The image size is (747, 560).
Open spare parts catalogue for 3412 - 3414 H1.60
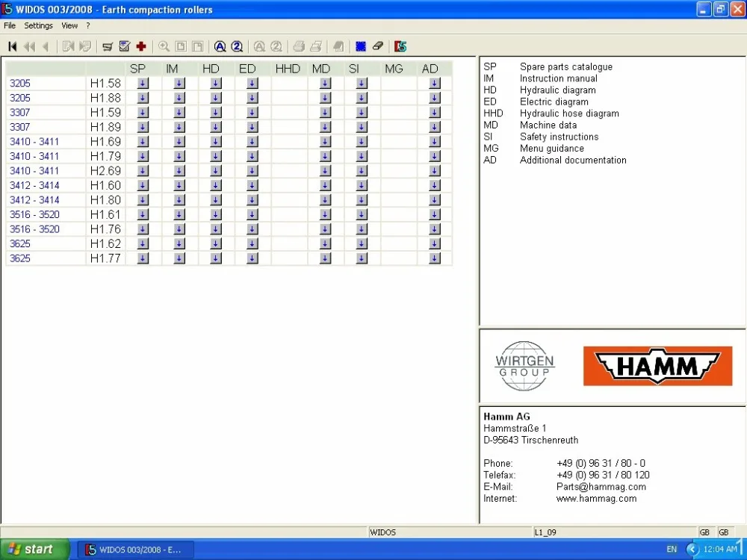coord(143,185)
